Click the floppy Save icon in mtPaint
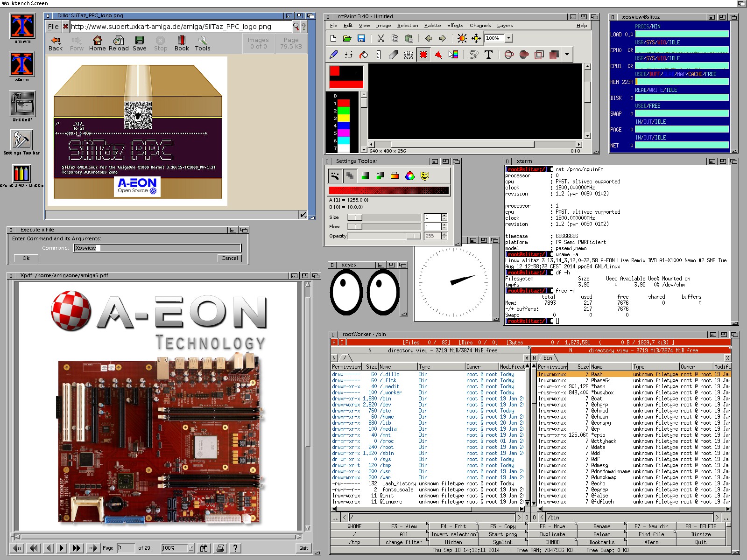This screenshot has height=560, width=747. [361, 38]
